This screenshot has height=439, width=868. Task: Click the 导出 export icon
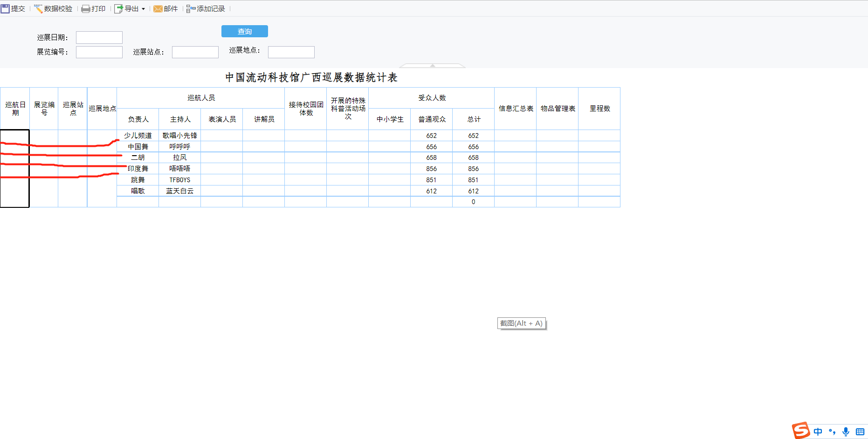coord(118,9)
